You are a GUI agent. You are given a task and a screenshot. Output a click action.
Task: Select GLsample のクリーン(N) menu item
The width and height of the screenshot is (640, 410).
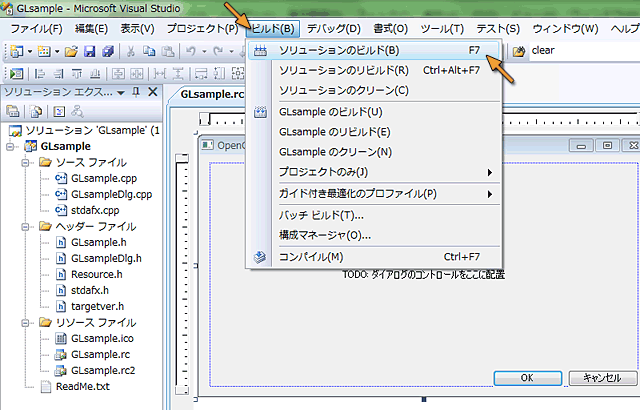tap(373, 152)
